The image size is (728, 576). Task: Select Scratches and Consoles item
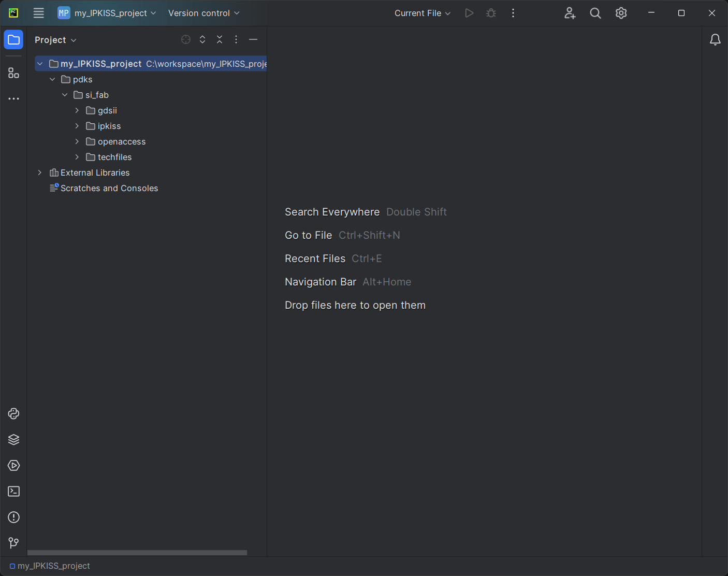[109, 188]
